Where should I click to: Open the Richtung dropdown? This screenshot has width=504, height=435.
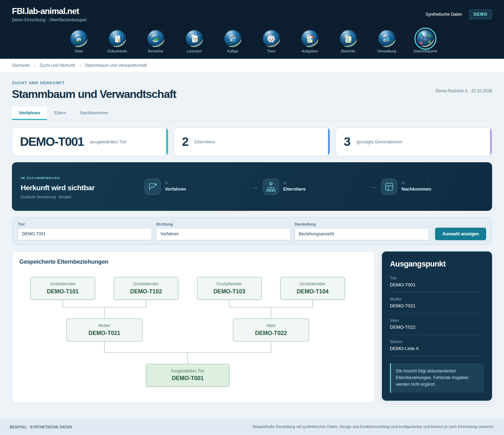tap(223, 234)
